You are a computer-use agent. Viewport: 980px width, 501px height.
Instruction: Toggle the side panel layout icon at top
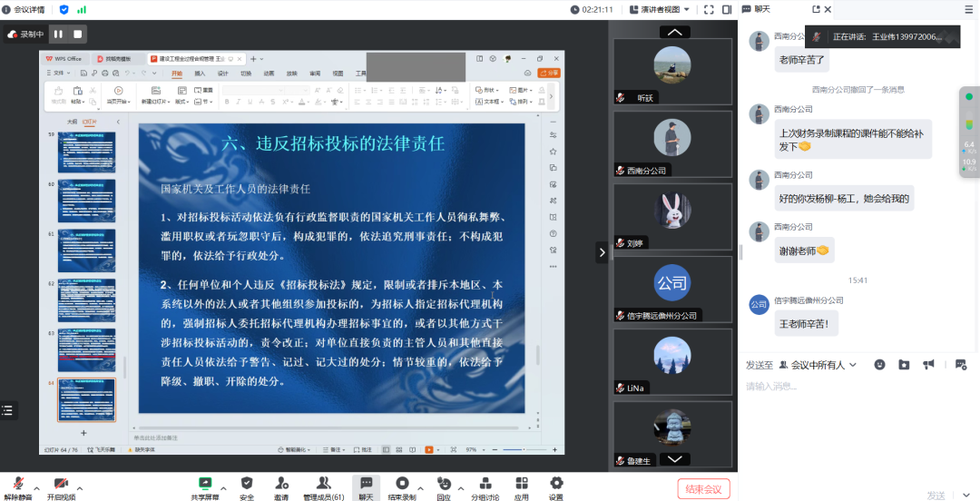click(x=727, y=9)
